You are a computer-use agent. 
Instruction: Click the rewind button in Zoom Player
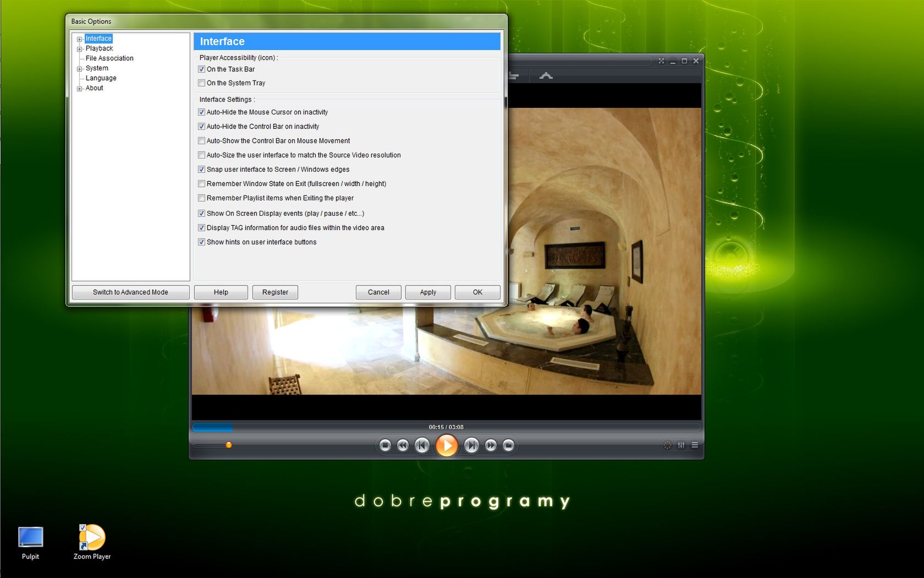[x=403, y=445]
